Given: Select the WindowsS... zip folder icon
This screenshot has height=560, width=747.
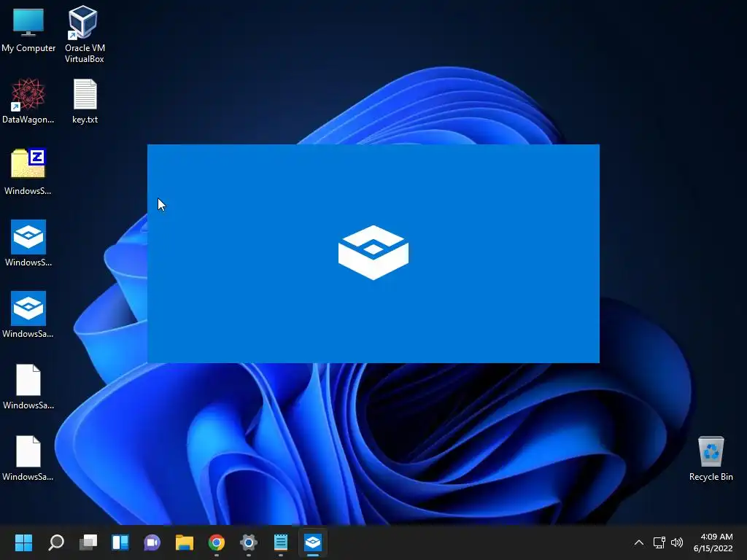Looking at the screenshot, I should tap(28, 172).
